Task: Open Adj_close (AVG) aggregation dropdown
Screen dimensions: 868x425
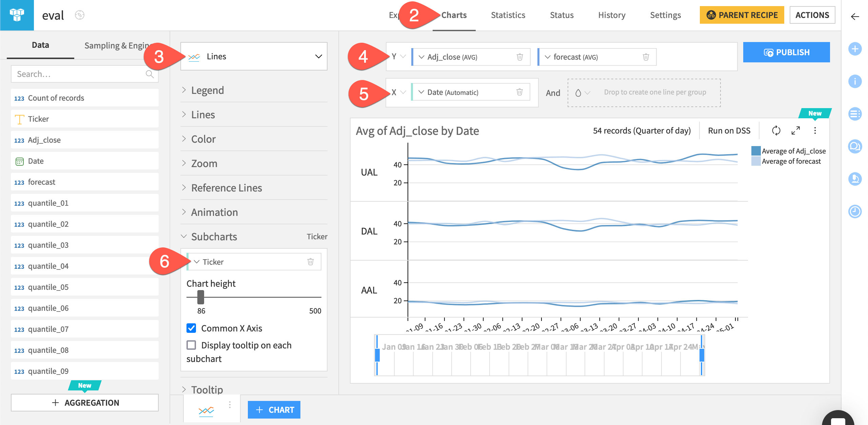Action: point(421,57)
